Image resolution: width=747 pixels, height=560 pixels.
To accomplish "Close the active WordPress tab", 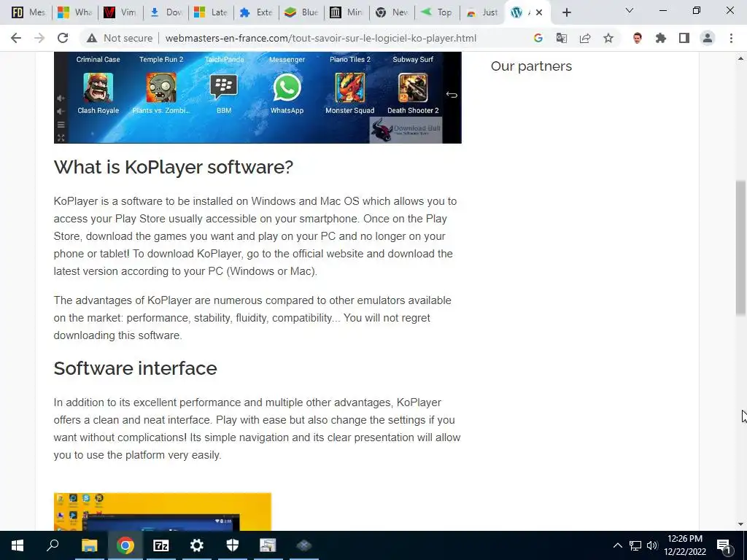I will click(x=539, y=13).
